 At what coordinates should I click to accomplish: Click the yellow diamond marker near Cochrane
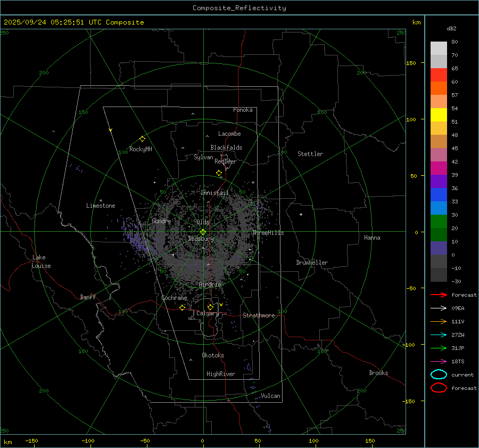182,308
